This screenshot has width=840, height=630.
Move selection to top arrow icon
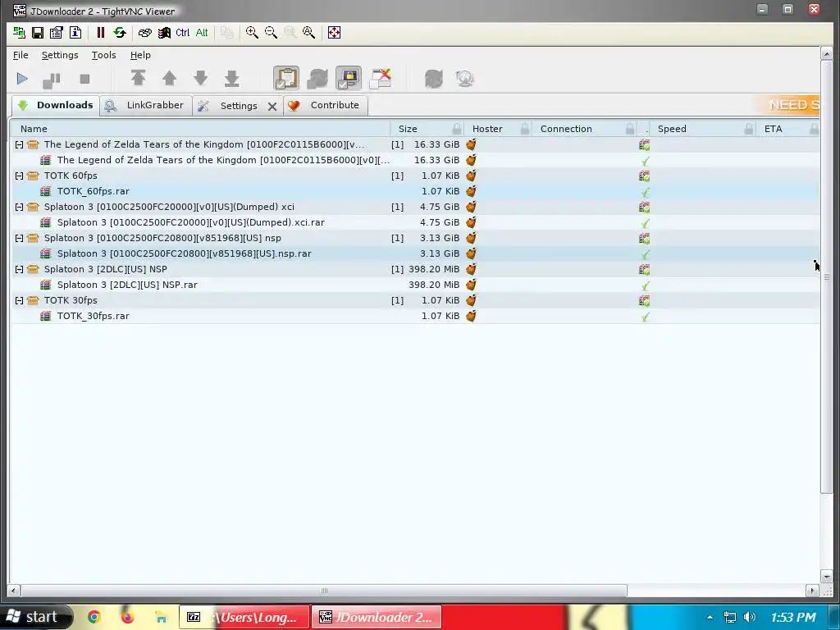tap(138, 78)
